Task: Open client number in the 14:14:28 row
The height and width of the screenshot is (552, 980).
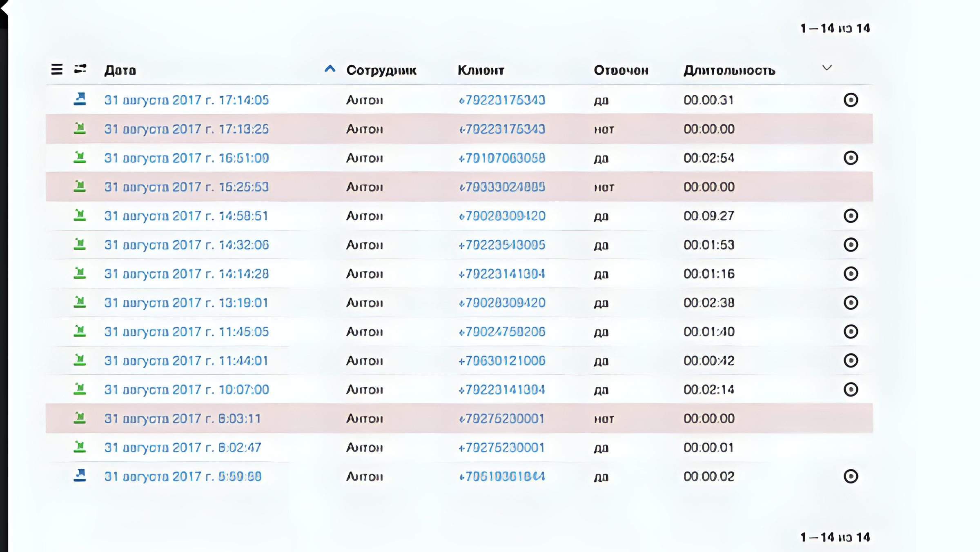Action: click(x=502, y=274)
